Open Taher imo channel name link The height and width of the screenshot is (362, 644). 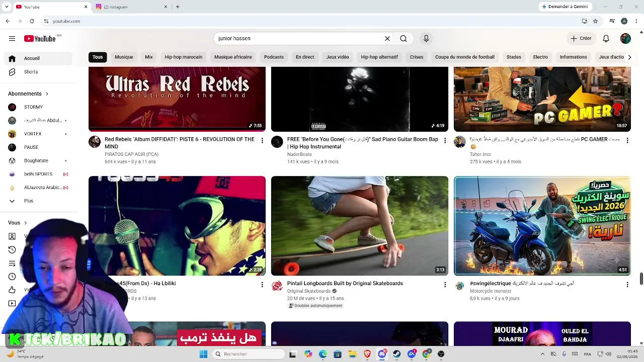coord(480,154)
